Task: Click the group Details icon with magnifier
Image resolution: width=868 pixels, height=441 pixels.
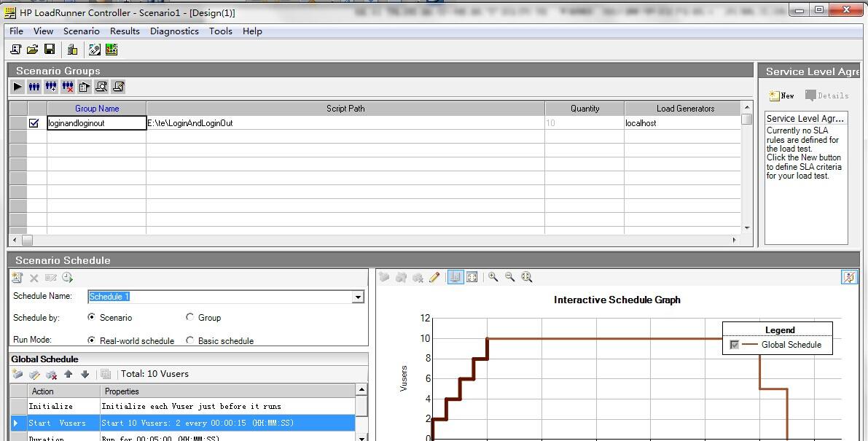Action: 101,87
